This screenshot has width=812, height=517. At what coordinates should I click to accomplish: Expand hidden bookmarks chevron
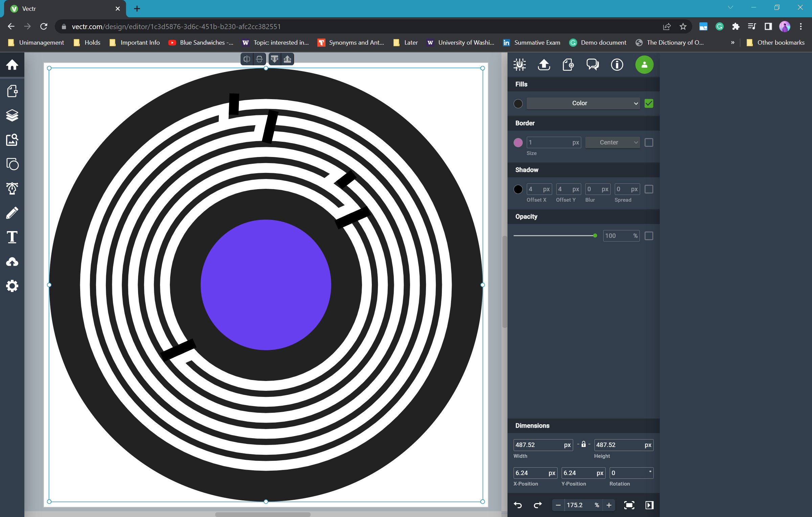point(732,42)
